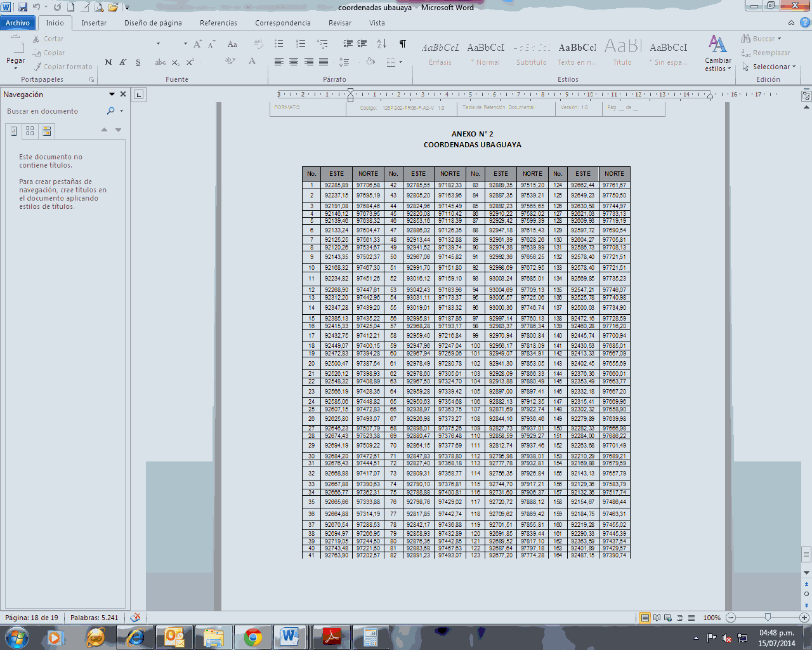Click the center text alignment icon
Screen dimensions: 812x650
point(294,62)
